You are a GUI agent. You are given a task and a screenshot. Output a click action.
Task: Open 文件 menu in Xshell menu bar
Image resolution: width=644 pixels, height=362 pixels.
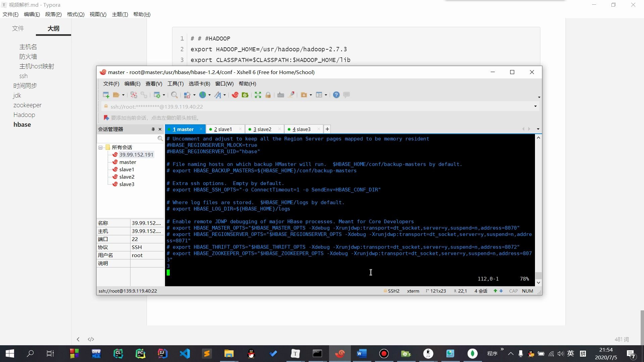click(x=111, y=83)
